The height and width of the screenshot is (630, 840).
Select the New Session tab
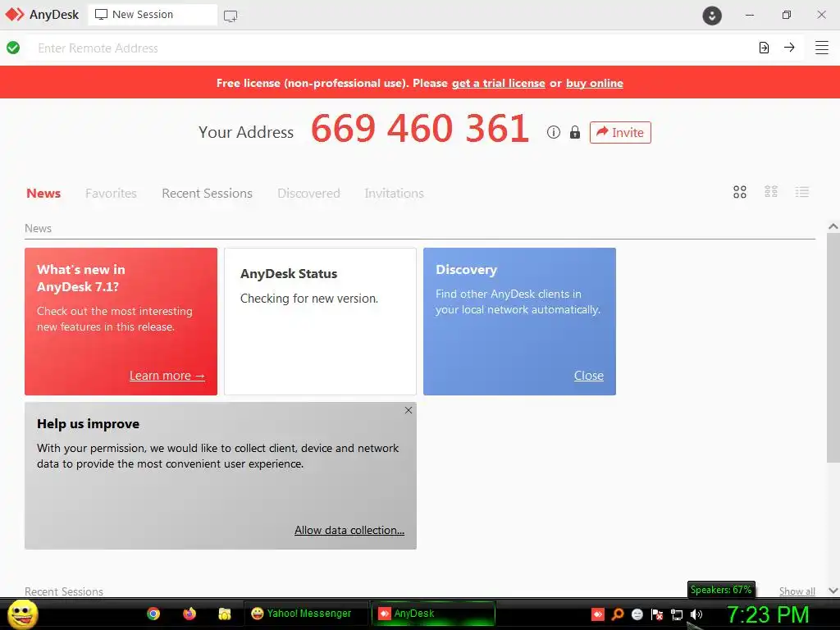click(x=153, y=15)
